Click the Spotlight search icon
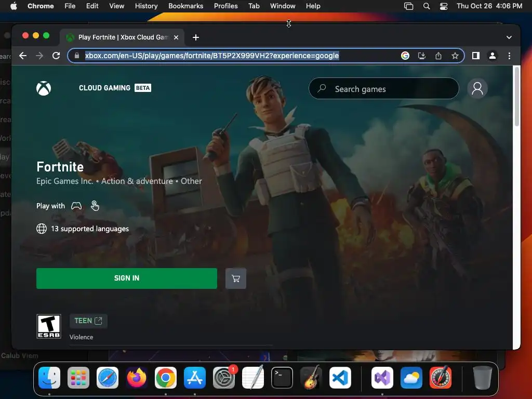 [x=427, y=6]
